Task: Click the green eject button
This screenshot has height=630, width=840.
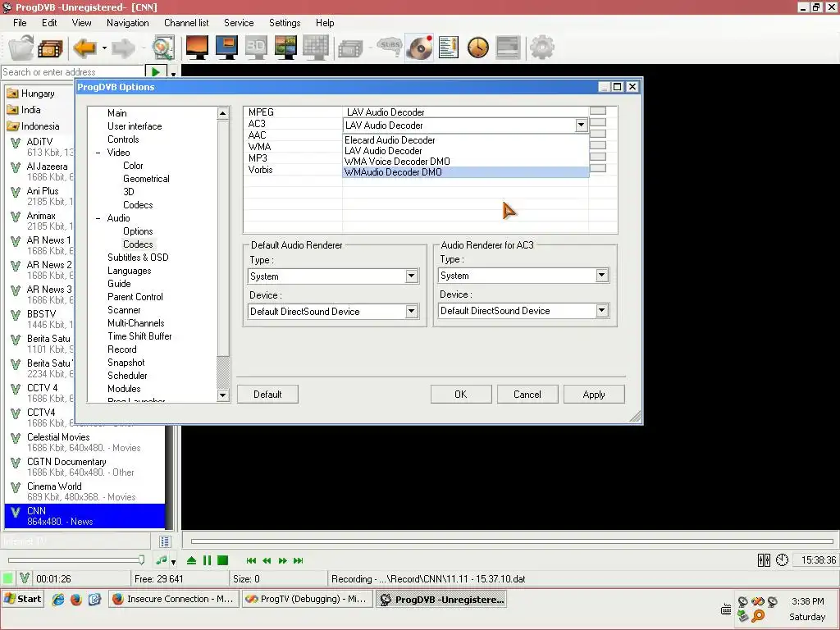Action: click(x=191, y=560)
